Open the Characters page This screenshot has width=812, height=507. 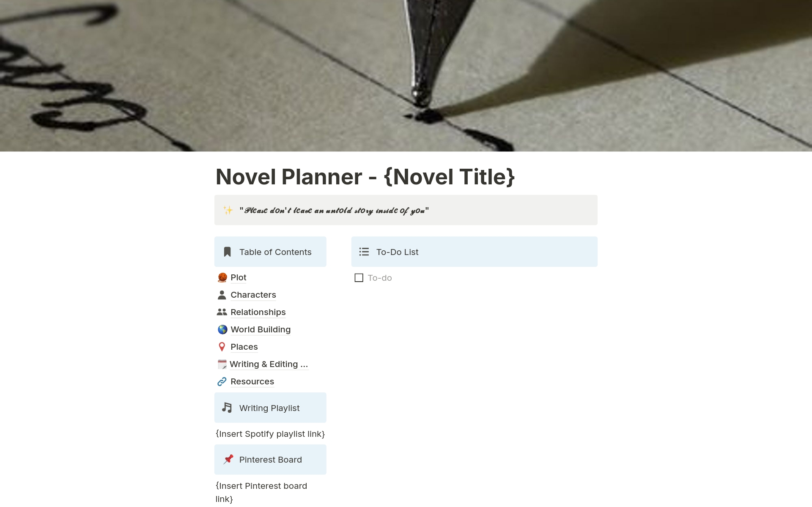253,295
